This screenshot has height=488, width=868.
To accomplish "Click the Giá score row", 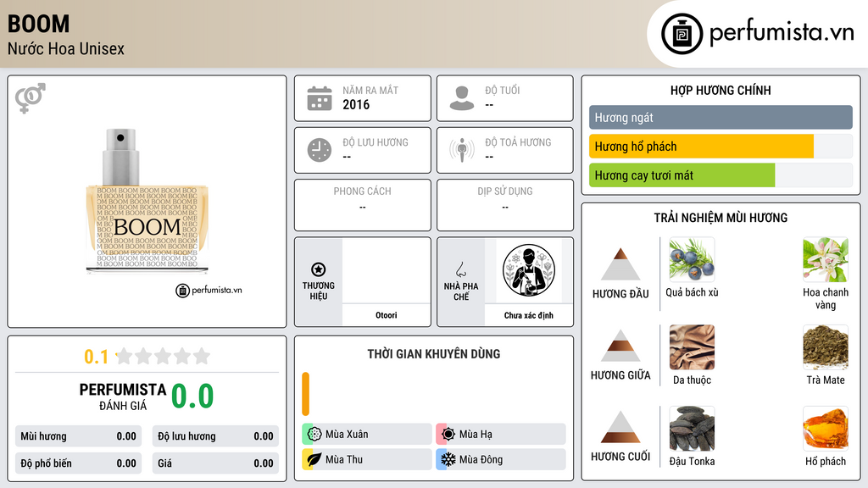I will (x=215, y=463).
